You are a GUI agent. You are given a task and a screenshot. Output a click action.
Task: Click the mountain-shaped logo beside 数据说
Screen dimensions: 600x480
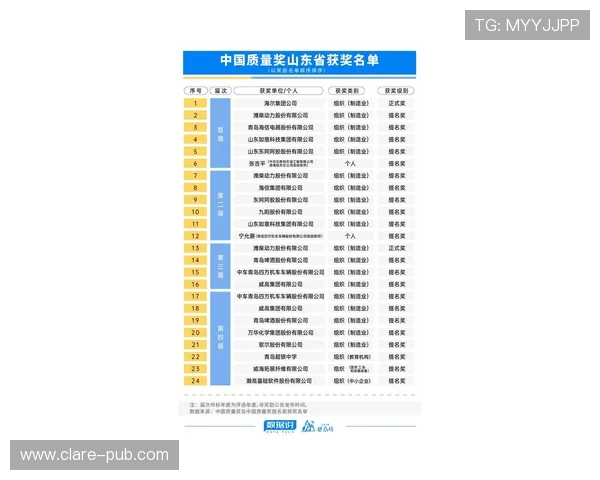click(x=317, y=426)
